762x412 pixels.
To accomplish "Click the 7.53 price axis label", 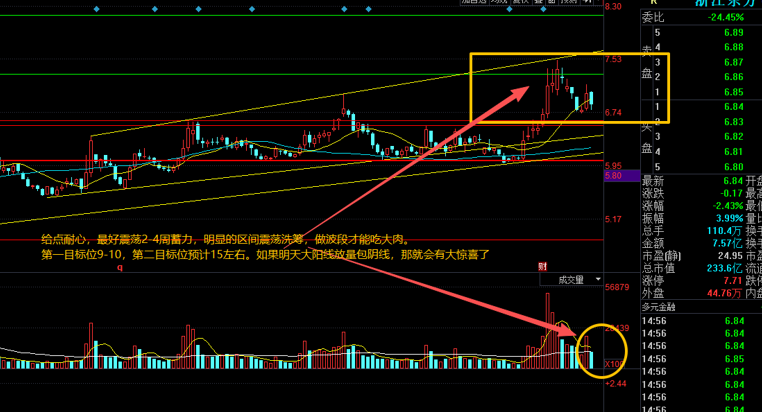I will pyautogui.click(x=613, y=59).
